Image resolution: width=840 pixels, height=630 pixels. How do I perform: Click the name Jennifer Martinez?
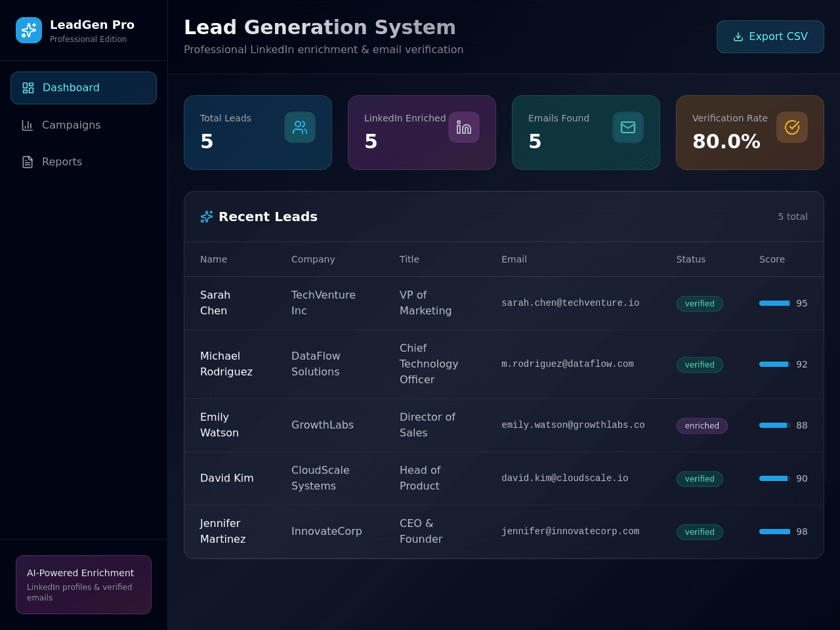[x=223, y=532]
